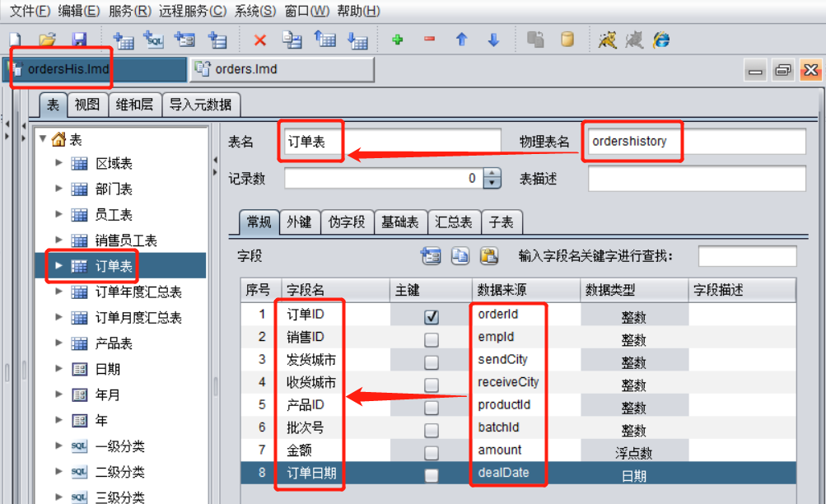826x504 pixels.
Task: Expand the 日期 tree node
Action: [x=59, y=369]
